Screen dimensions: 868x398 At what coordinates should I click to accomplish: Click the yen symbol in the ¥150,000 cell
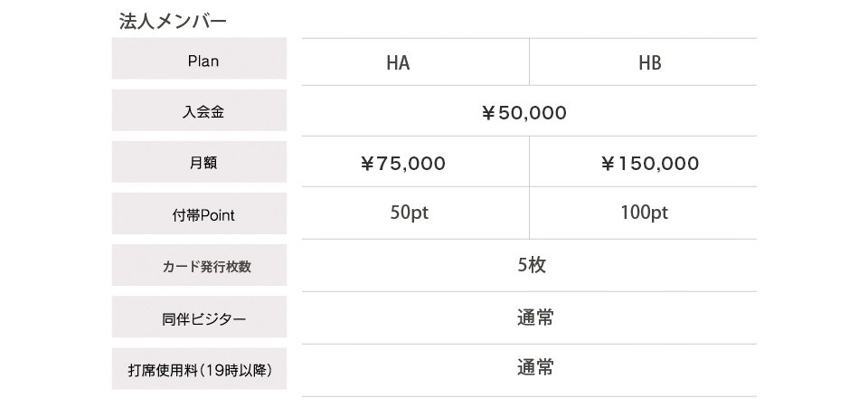(608, 164)
